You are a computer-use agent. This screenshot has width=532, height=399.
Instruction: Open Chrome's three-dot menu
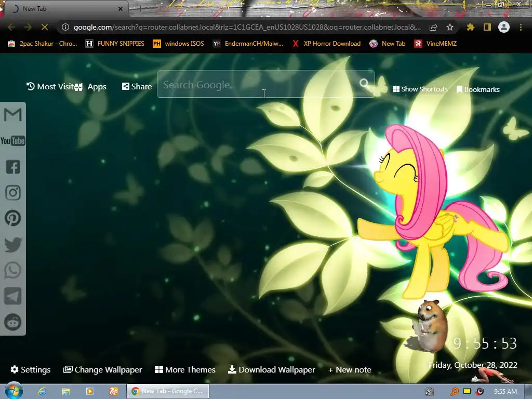coord(521,27)
